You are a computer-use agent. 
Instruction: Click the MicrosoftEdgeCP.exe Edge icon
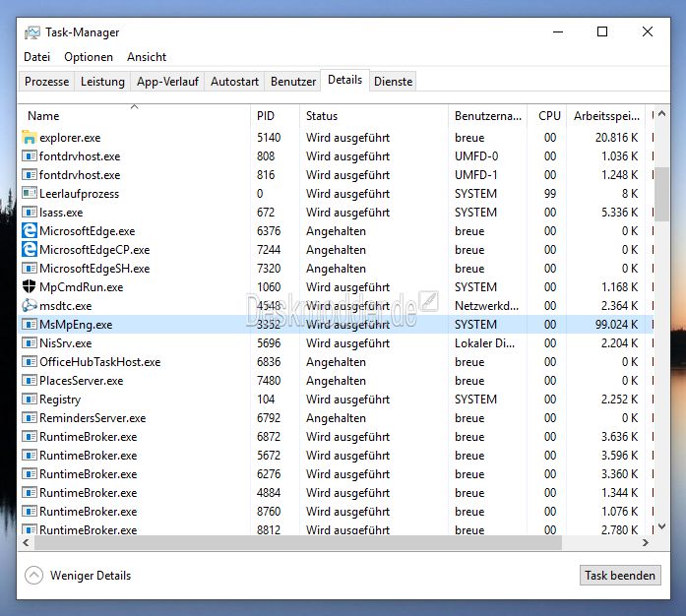coord(29,249)
